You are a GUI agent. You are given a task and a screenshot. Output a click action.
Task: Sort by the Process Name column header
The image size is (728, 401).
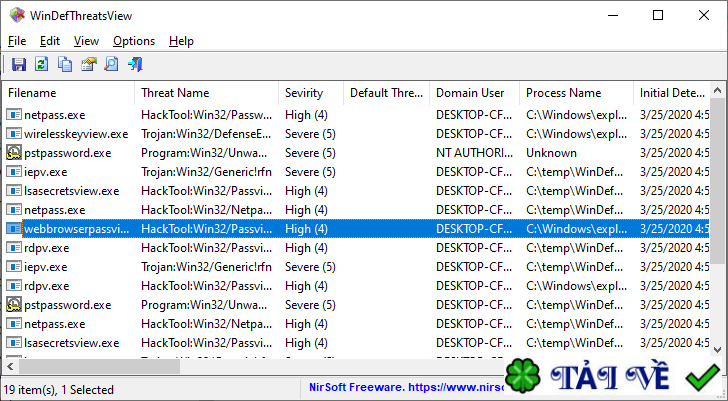[576, 93]
